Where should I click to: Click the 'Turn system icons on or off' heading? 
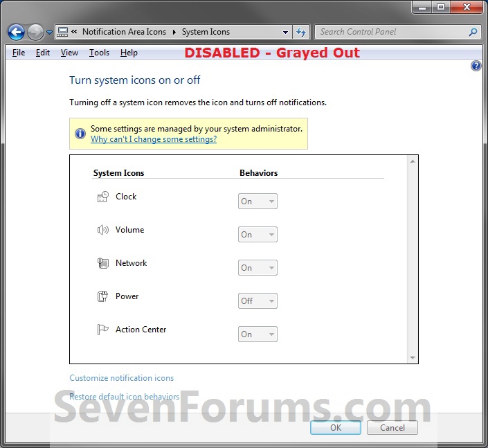pos(135,80)
